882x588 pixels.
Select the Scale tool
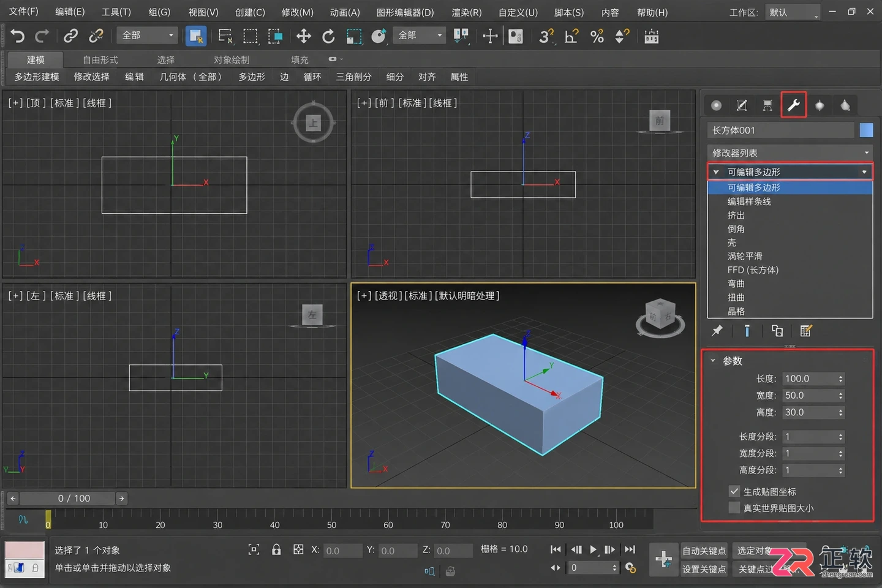tap(354, 36)
